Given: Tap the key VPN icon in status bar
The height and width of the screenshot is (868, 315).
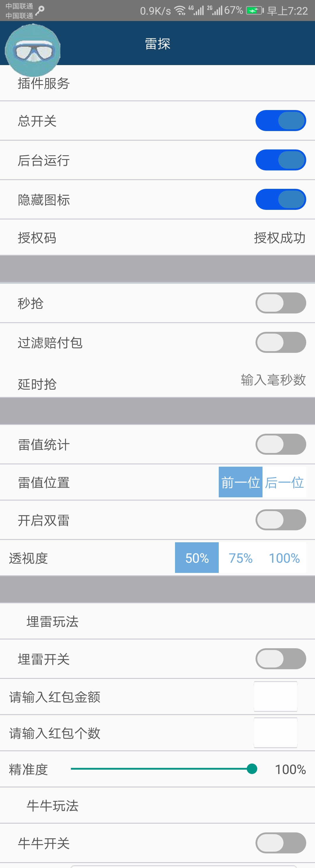Looking at the screenshot, I should pos(40,11).
